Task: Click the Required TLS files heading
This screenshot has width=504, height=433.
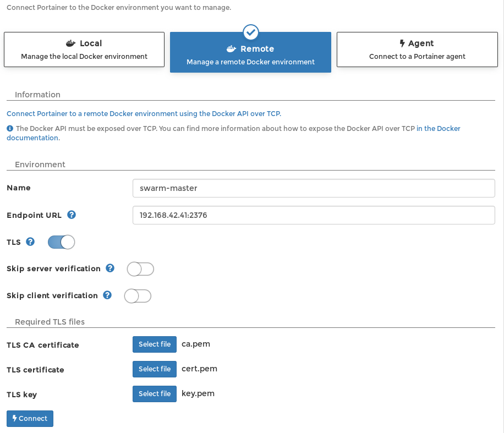Action: click(50, 322)
